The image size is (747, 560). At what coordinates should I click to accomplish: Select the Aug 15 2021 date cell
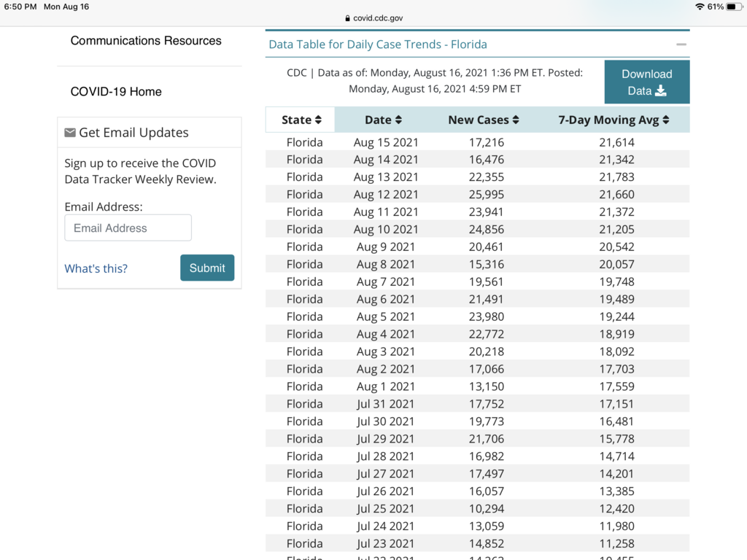pos(386,142)
